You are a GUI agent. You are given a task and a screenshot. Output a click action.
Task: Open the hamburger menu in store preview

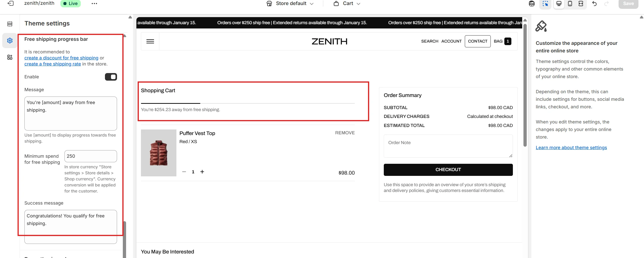150,41
